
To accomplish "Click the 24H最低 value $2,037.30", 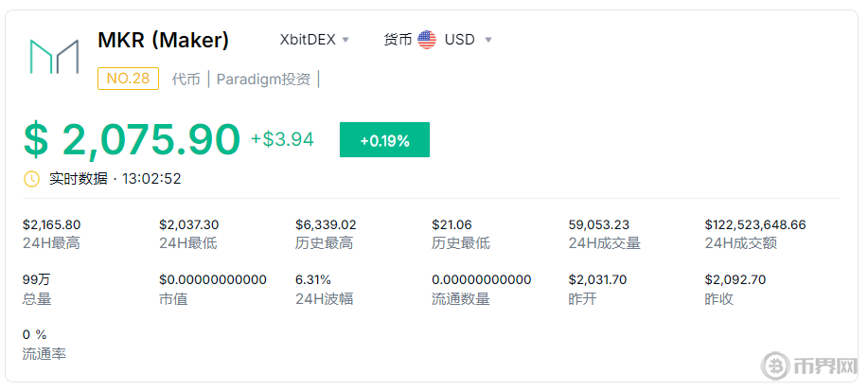I will (188, 224).
